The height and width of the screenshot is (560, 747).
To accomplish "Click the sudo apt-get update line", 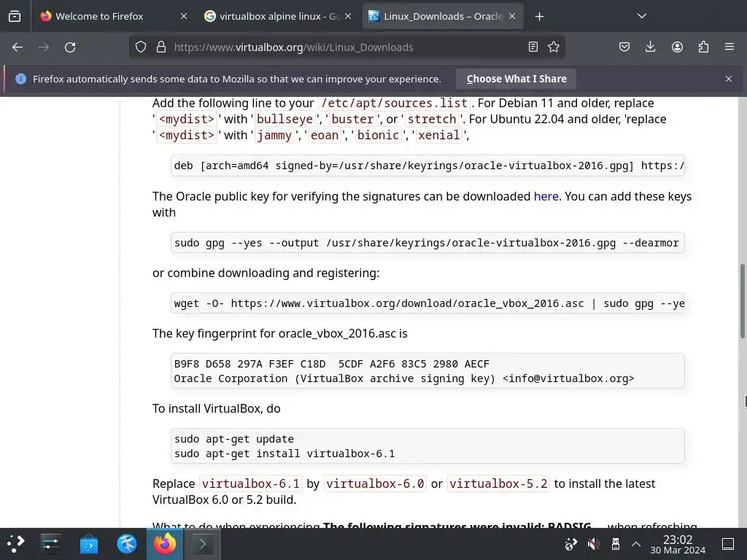I will [x=234, y=439].
